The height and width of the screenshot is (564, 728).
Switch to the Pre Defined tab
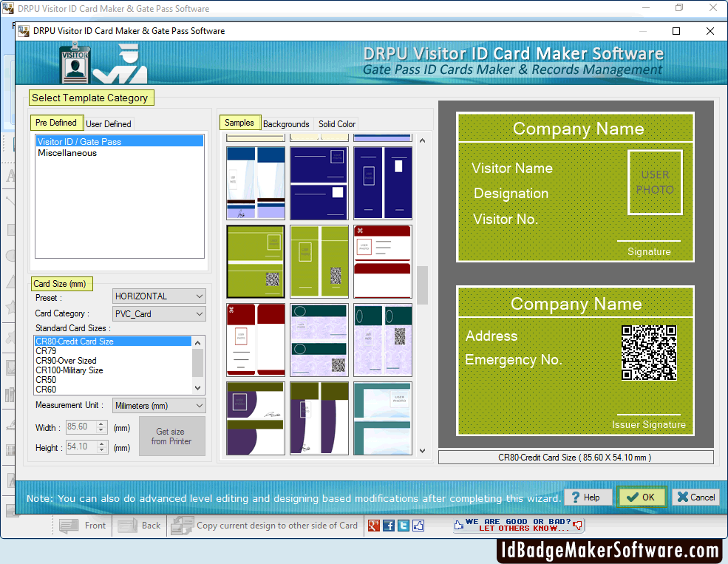(56, 123)
